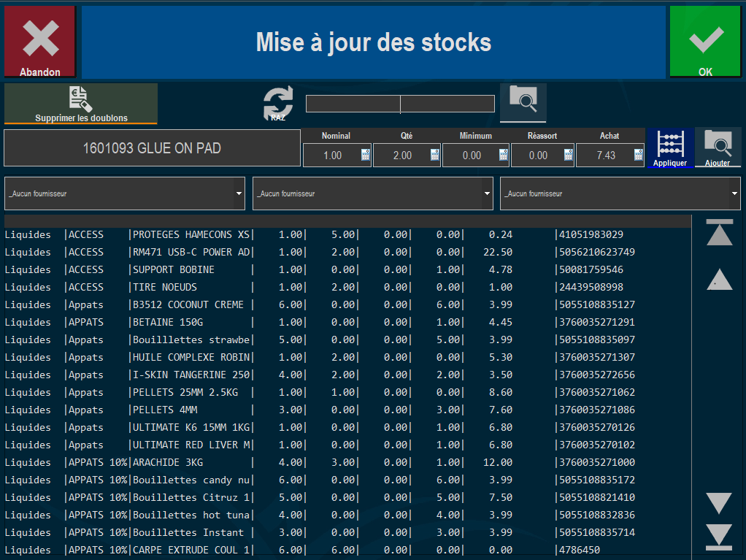The image size is (746, 560).
Task: Edit the Réassort value 0.00
Action: [538, 156]
